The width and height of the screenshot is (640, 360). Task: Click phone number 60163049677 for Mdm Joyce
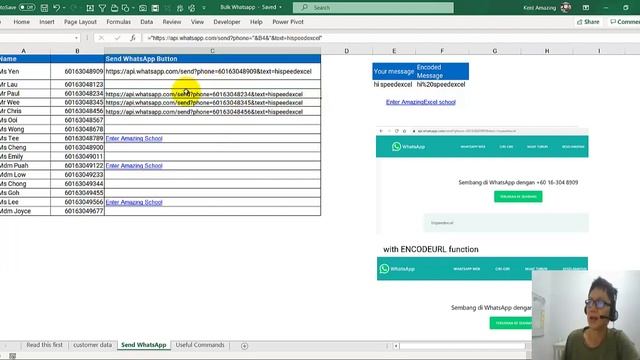coord(77,211)
